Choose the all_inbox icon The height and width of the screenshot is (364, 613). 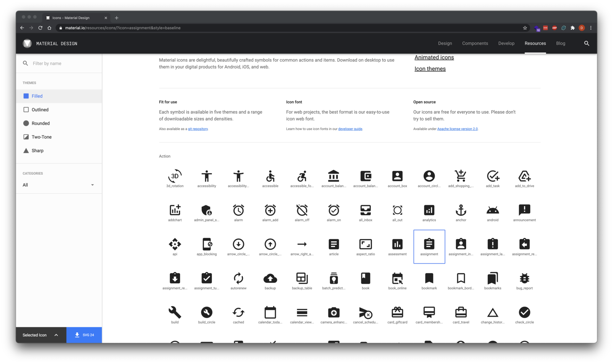(x=366, y=210)
